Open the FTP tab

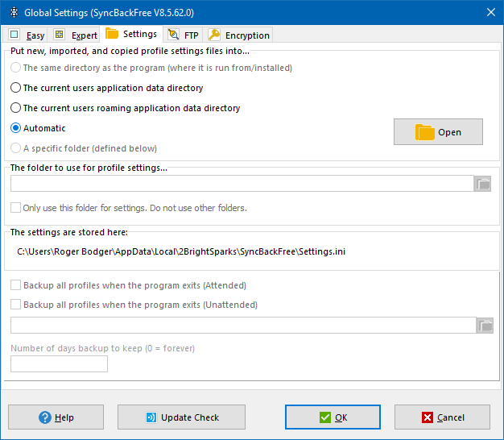pos(183,35)
